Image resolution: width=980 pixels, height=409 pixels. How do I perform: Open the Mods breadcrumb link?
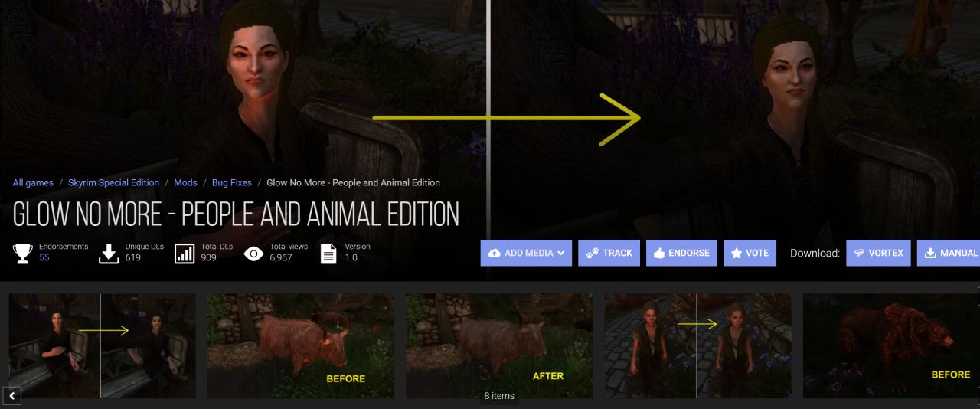tap(185, 183)
